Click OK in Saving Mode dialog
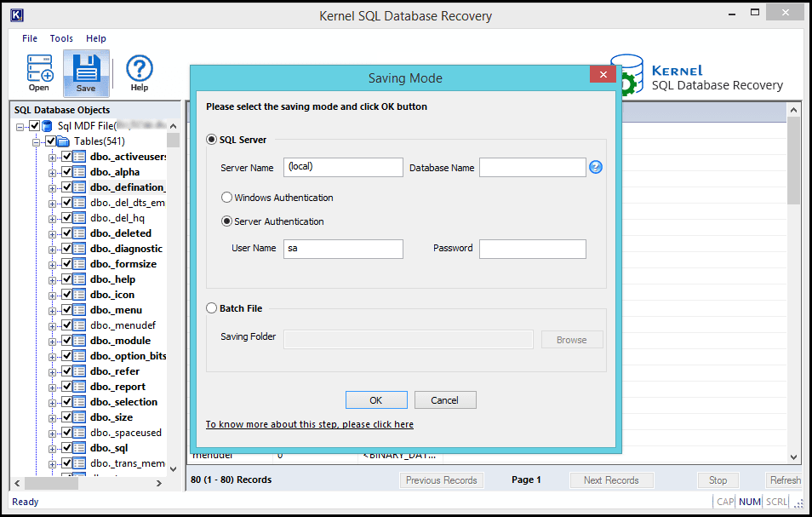The image size is (812, 517). click(376, 400)
